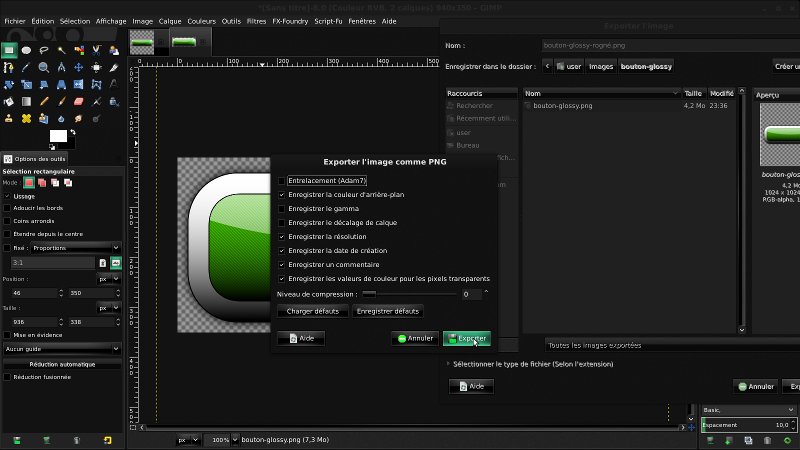Check Enregistrer le gamma
The width and height of the screenshot is (800, 450).
click(x=281, y=209)
